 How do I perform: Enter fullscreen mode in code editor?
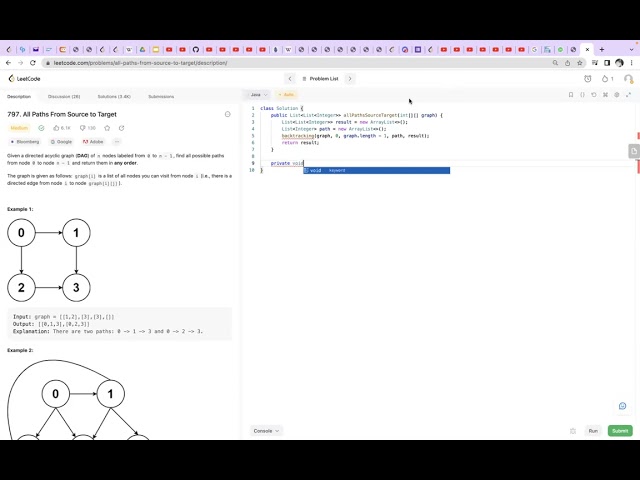coord(628,95)
